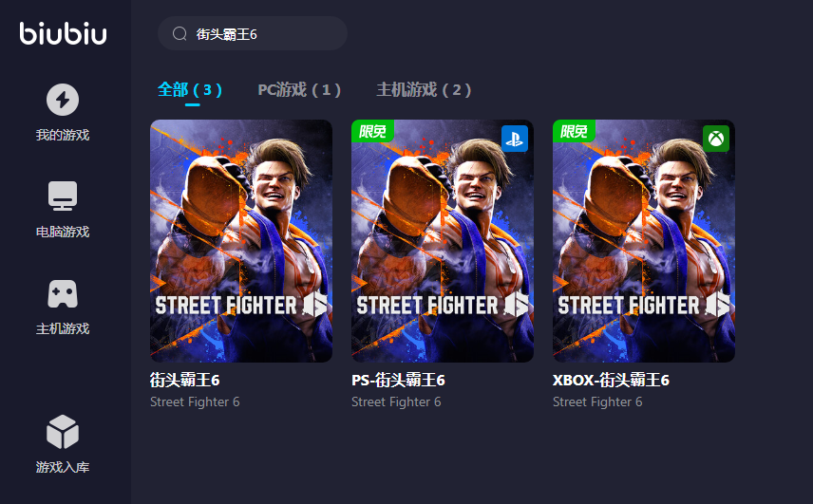Screen dimensions: 813x504
Task: Open the XBOX-街头霸王6 cover thumbnail
Action: pyautogui.click(x=643, y=241)
